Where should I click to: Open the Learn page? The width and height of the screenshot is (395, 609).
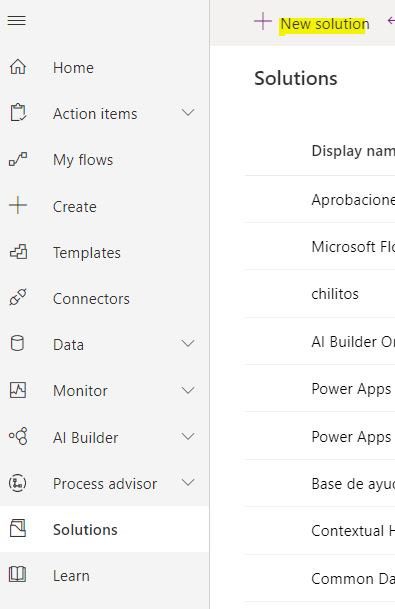pos(71,576)
